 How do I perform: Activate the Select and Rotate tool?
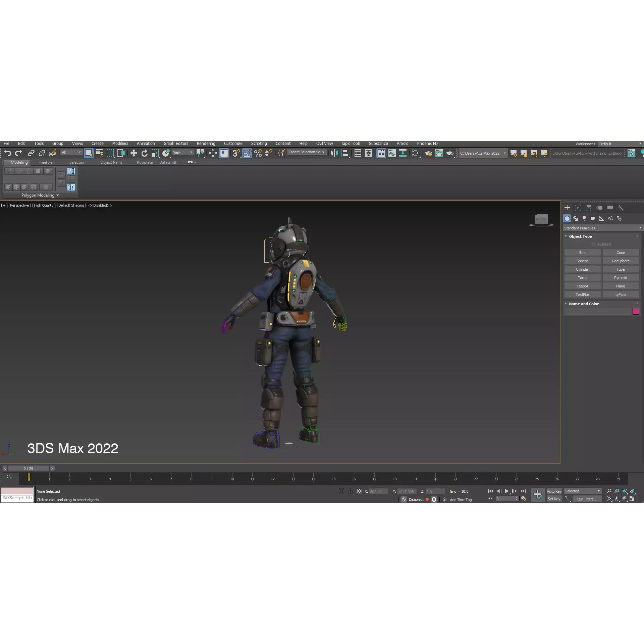tap(145, 153)
